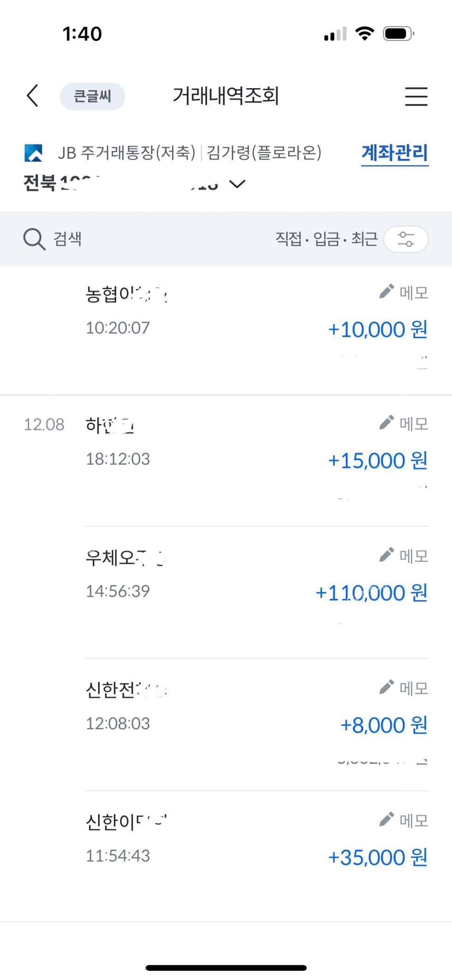Click the 검색 search field
The height and width of the screenshot is (980, 452).
[x=68, y=239]
